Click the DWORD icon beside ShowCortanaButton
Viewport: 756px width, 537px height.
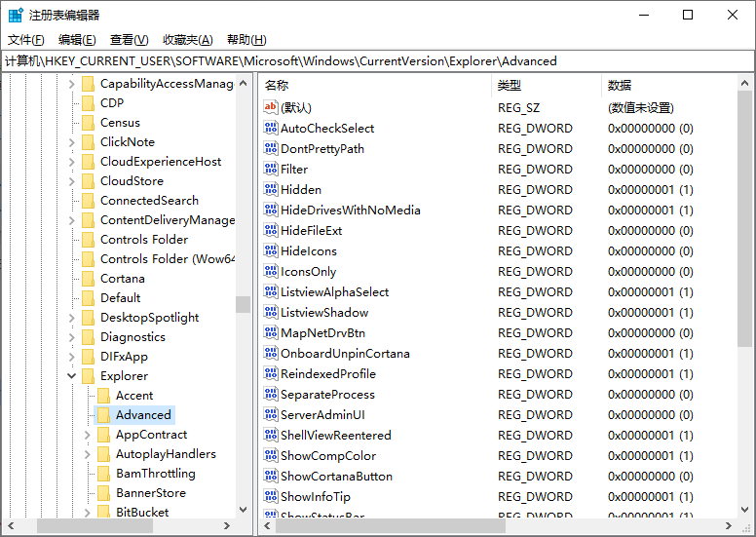[x=271, y=476]
